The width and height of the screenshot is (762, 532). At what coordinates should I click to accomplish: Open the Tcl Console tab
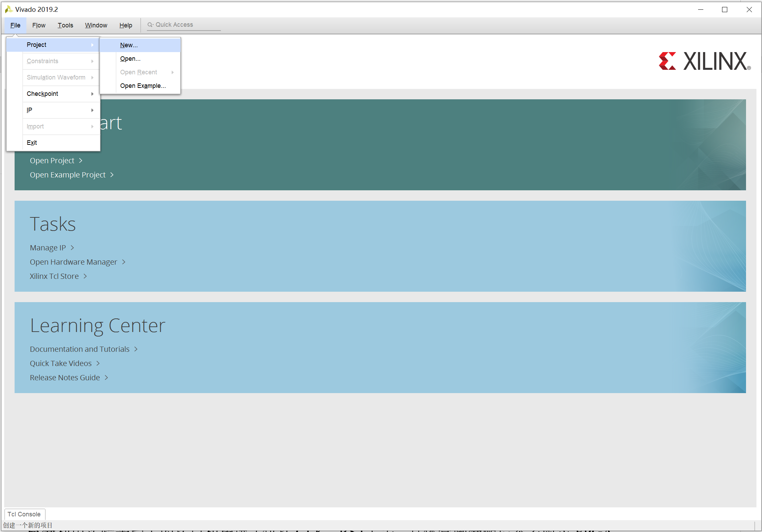[x=24, y=514]
